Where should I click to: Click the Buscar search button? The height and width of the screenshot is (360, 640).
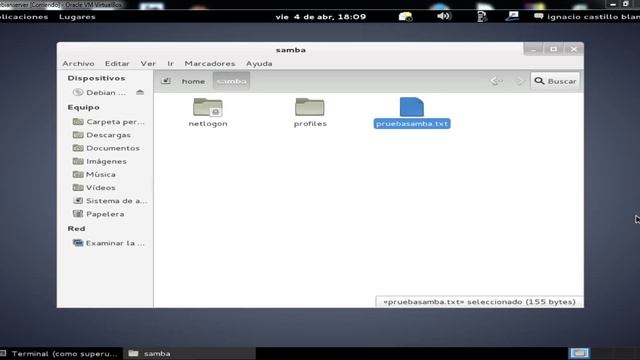click(555, 81)
